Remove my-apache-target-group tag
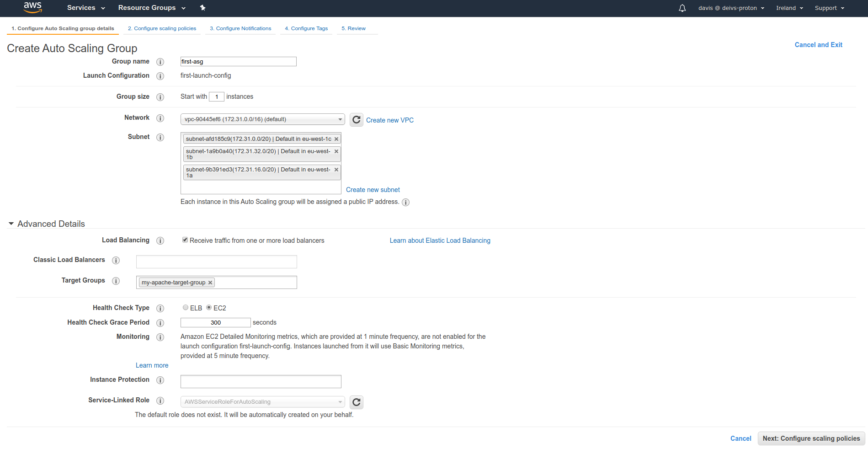Screen dimensions: 868x449 [210, 283]
